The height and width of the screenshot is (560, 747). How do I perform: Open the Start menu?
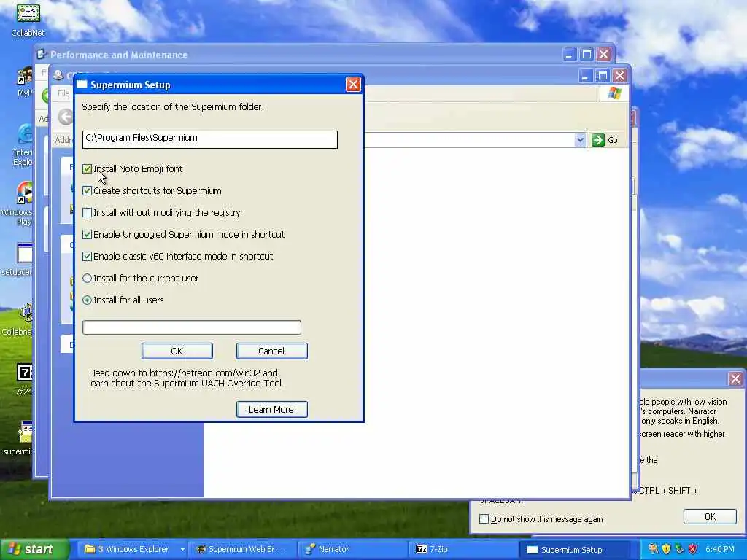pos(34,549)
